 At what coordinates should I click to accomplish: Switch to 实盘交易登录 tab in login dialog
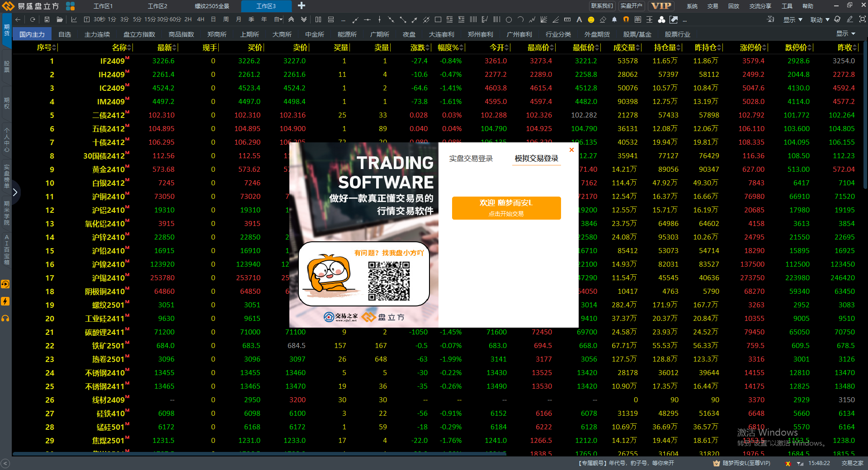point(471,159)
